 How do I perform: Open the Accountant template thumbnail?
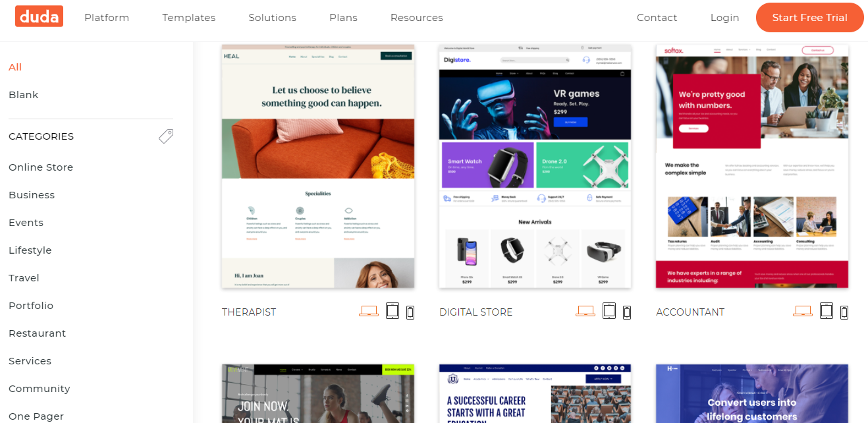tap(752, 167)
